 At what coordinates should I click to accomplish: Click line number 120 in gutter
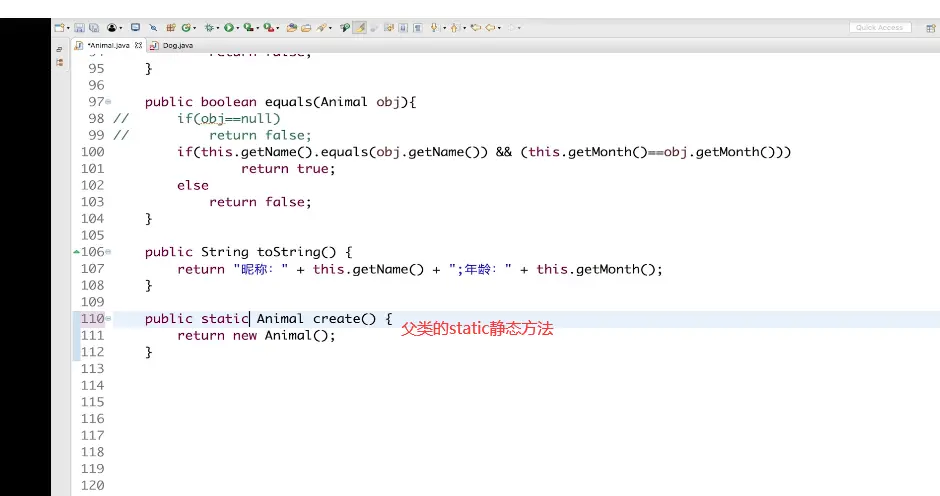(92, 485)
